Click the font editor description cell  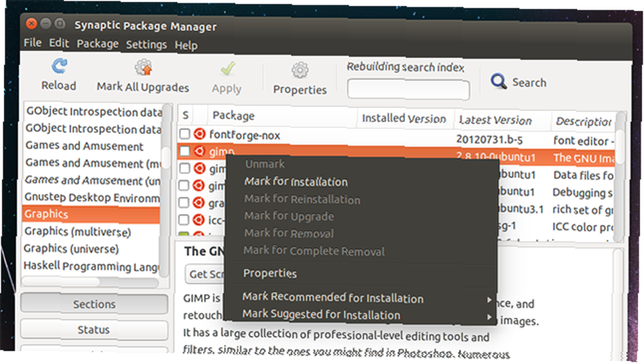tap(583, 141)
